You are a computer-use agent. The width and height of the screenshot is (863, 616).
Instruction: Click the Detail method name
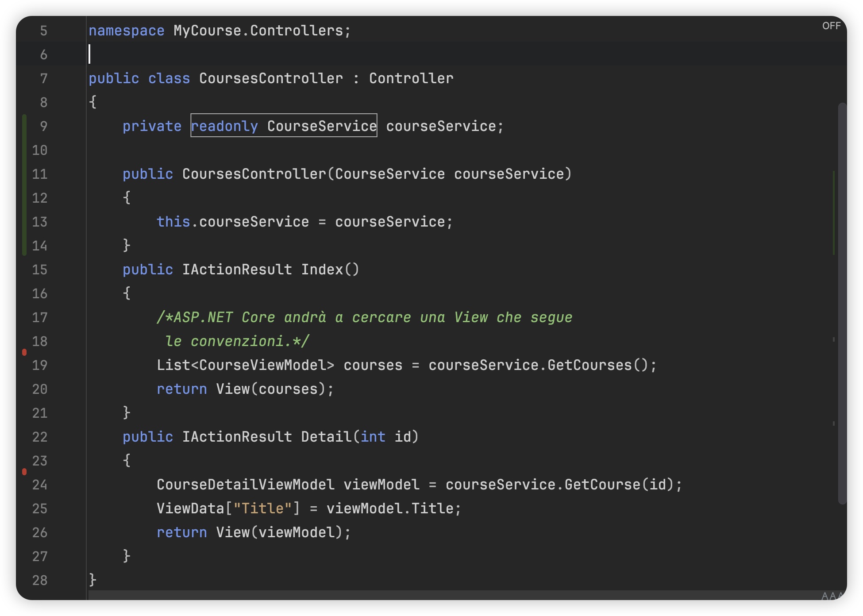[327, 437]
